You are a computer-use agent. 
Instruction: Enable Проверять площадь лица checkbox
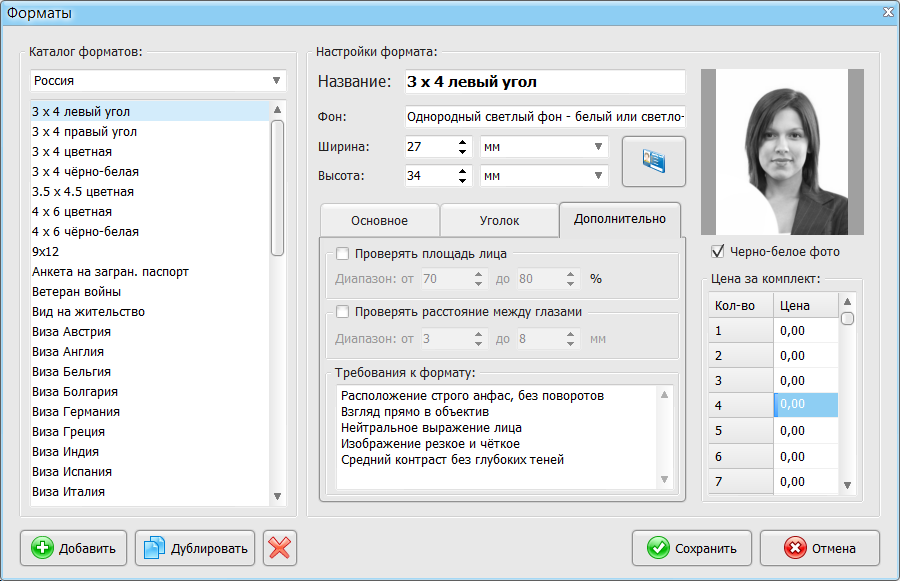[343, 253]
